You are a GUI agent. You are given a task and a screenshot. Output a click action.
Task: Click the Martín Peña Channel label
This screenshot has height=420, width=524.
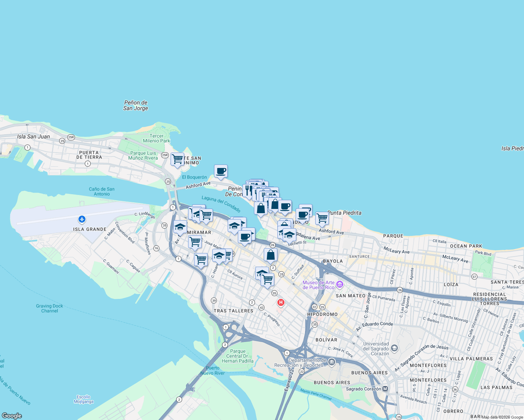coord(316,394)
